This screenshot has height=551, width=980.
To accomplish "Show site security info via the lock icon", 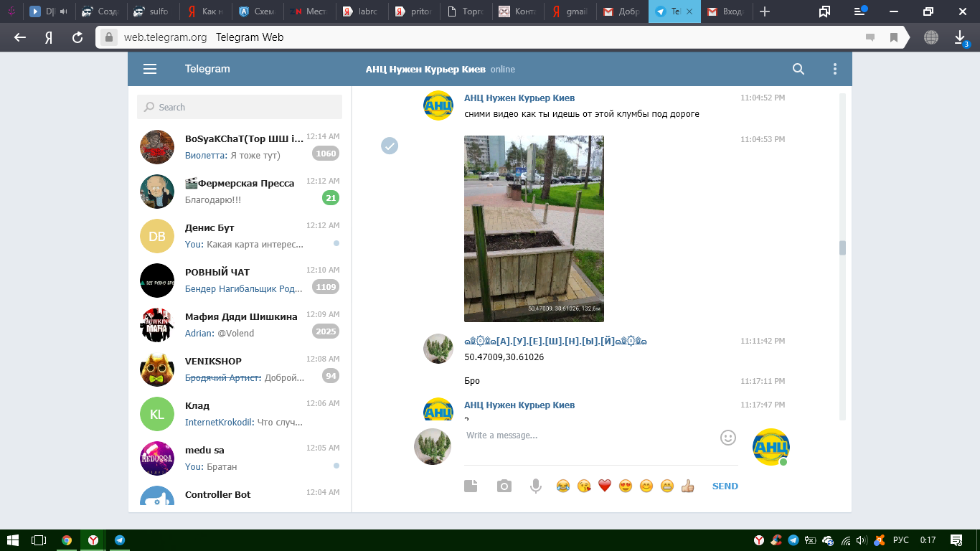I will (108, 37).
